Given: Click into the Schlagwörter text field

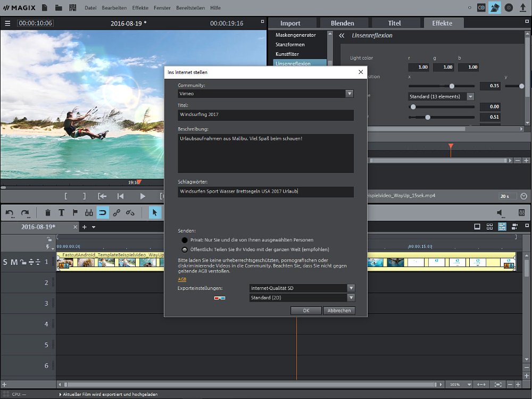Looking at the screenshot, I should [x=265, y=192].
